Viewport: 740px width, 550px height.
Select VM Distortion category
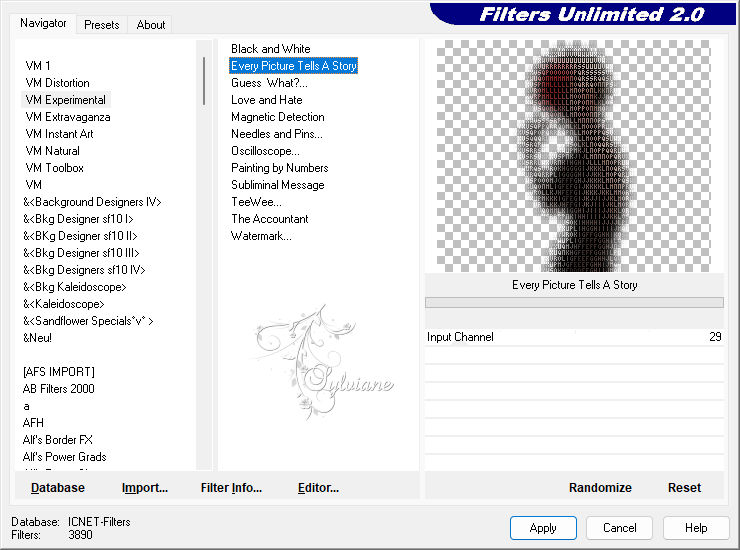click(58, 83)
